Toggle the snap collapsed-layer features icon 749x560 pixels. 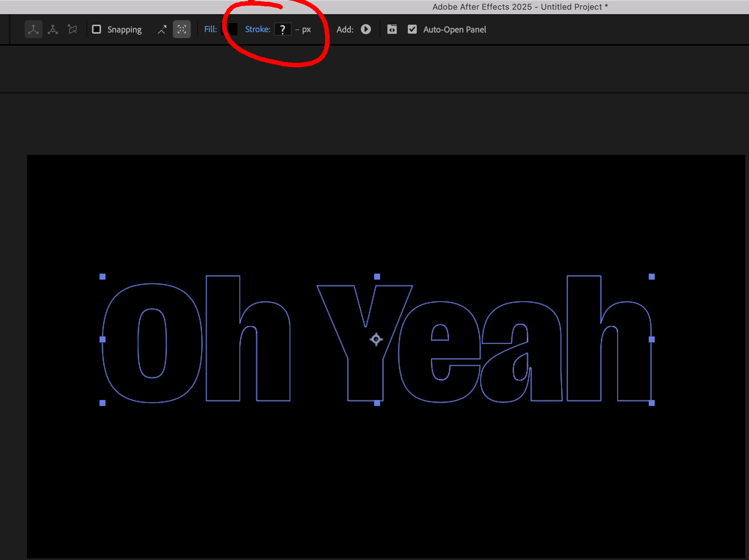pyautogui.click(x=182, y=30)
